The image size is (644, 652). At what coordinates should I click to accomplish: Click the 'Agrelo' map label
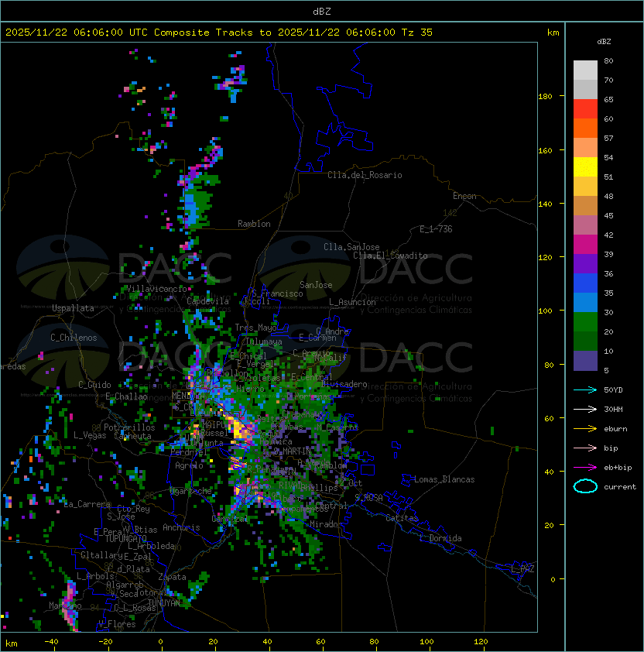[x=189, y=465]
